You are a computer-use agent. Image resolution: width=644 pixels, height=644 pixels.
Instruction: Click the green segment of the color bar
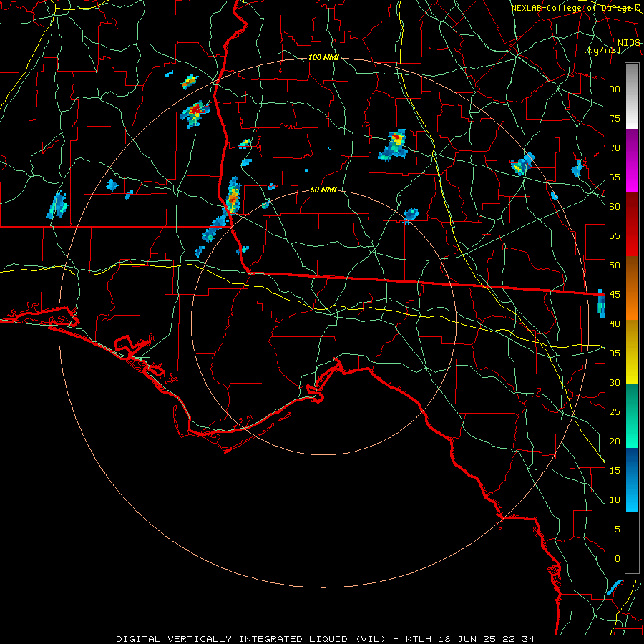[632, 416]
